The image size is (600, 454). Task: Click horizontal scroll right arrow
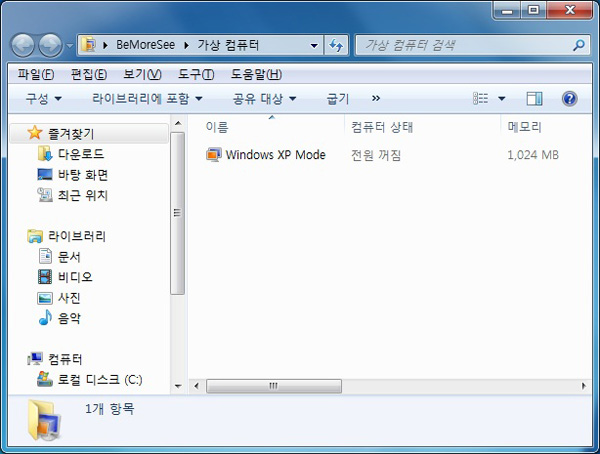584,386
